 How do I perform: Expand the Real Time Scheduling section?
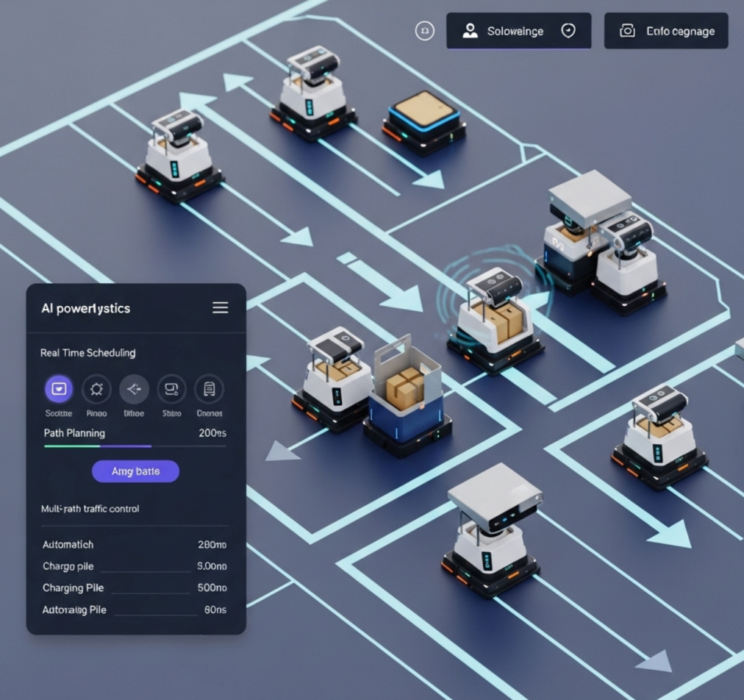pos(87,353)
